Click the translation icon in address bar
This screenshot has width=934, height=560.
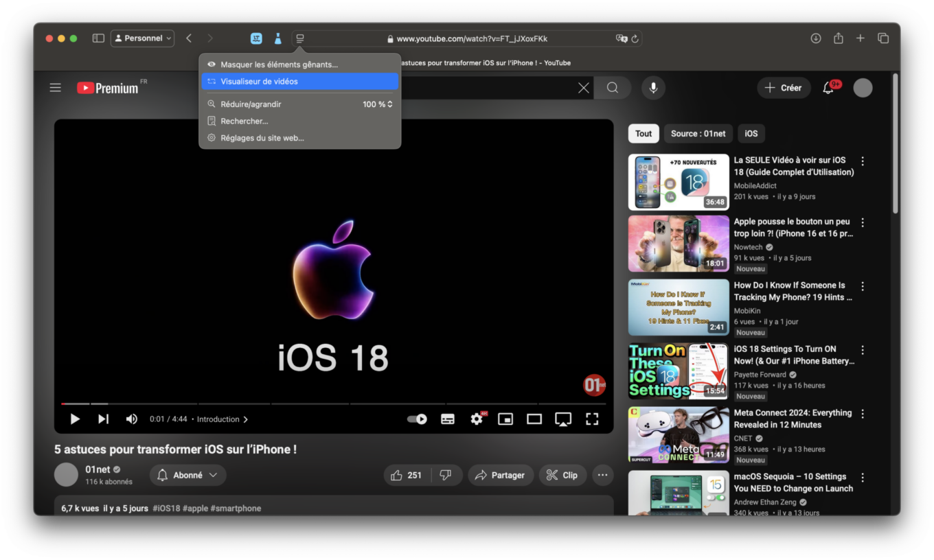click(622, 38)
